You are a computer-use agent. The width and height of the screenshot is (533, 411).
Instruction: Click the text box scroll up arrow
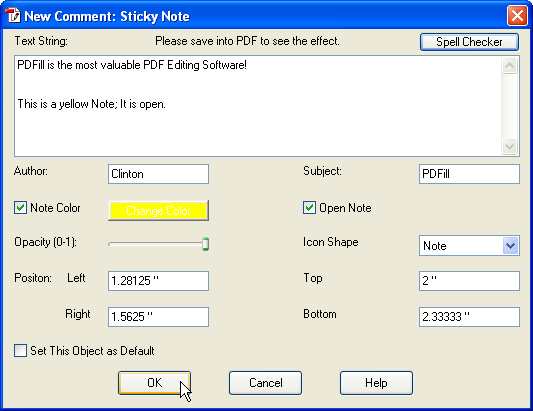click(x=509, y=65)
